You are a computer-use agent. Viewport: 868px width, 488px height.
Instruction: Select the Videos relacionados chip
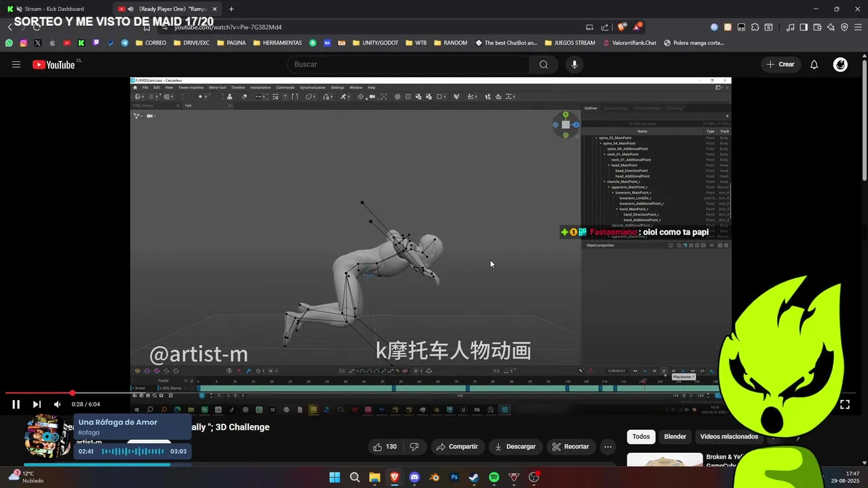click(729, 436)
